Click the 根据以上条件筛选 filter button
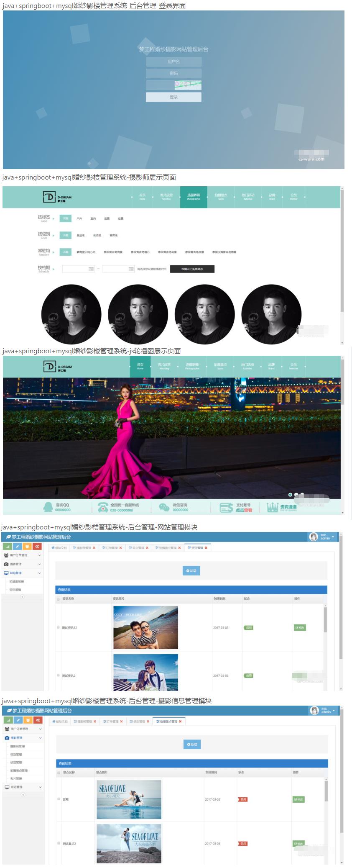This screenshot has height=868, width=352. point(192,269)
